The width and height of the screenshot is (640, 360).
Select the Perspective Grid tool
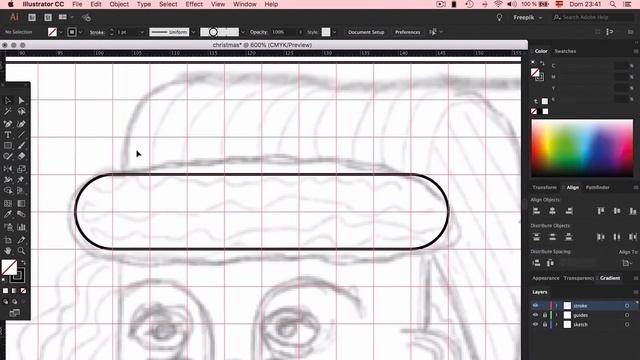21,191
